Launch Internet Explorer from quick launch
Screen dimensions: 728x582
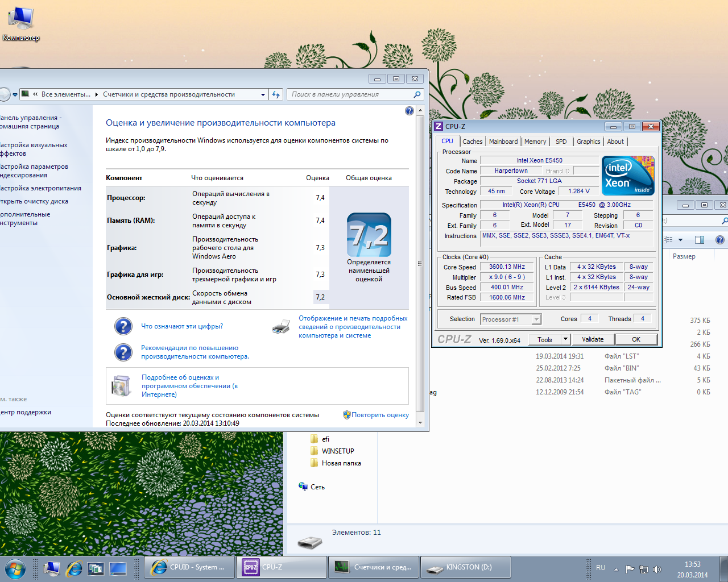click(74, 568)
